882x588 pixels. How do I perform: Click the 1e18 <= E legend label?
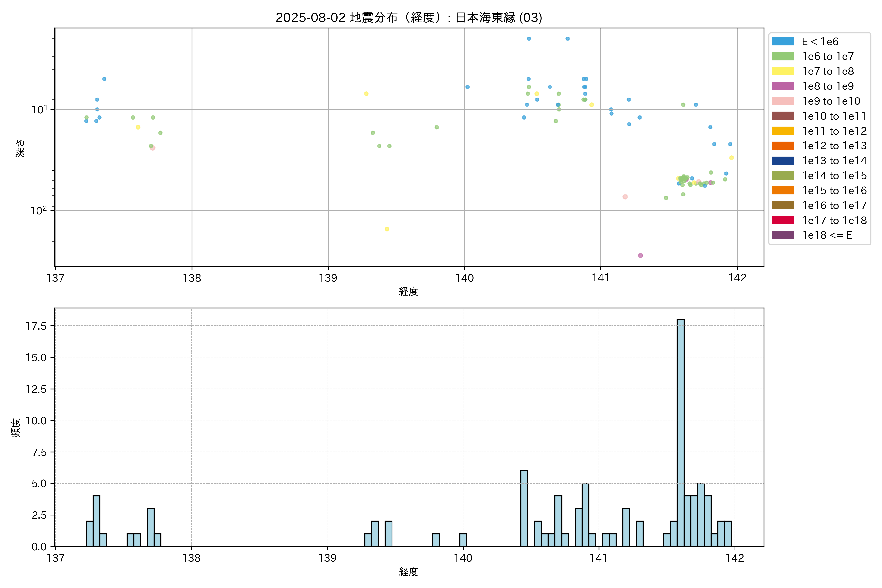(826, 235)
